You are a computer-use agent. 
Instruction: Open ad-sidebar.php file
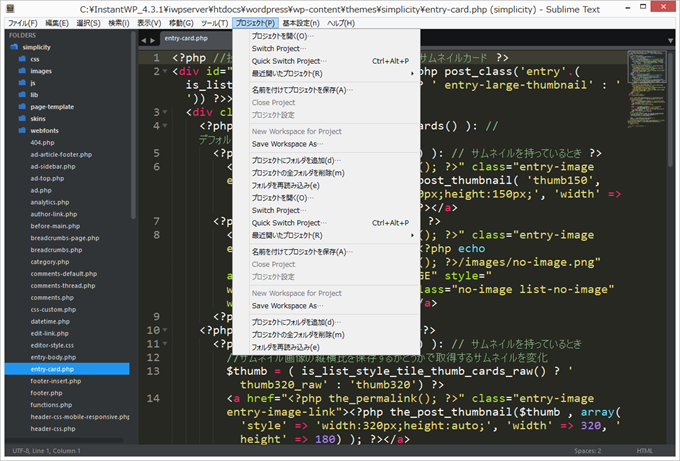(53, 167)
